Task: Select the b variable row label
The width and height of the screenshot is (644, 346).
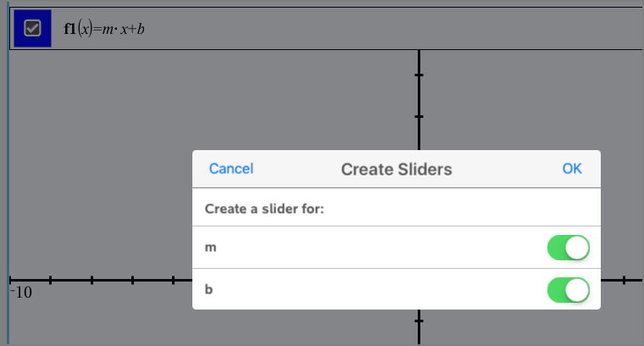Action: click(x=210, y=289)
